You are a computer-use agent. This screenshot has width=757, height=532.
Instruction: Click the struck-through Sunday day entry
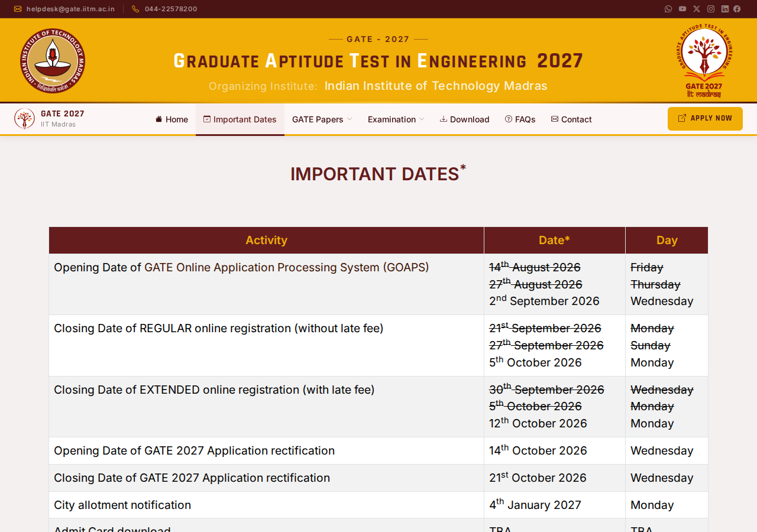click(x=651, y=345)
